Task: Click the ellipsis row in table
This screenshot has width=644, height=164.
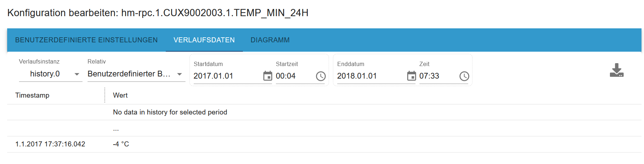Action: point(116,128)
